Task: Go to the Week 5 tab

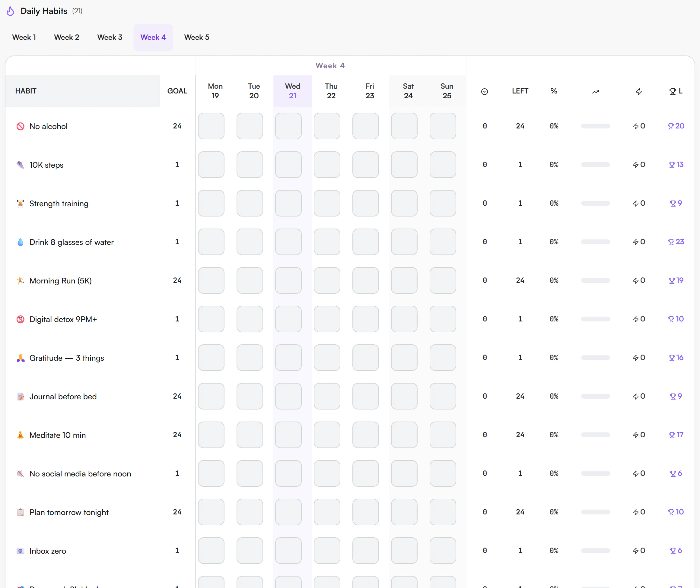Action: [197, 37]
